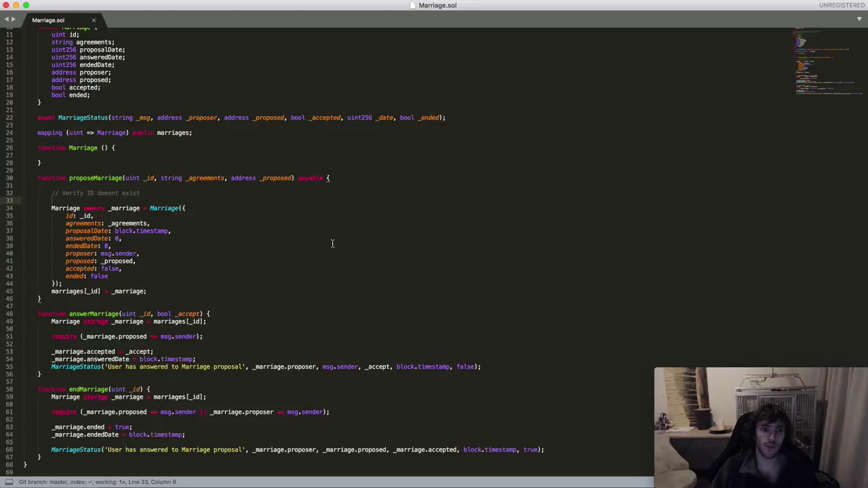868x488 pixels.
Task: Click the 'event MarriageStatus' line
Action: (241, 118)
